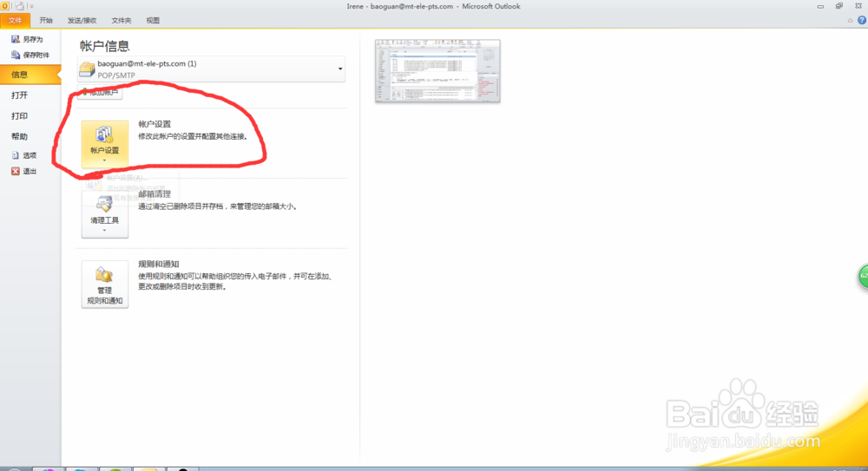
Task: Click the 帐户设置 heading text
Action: 155,124
